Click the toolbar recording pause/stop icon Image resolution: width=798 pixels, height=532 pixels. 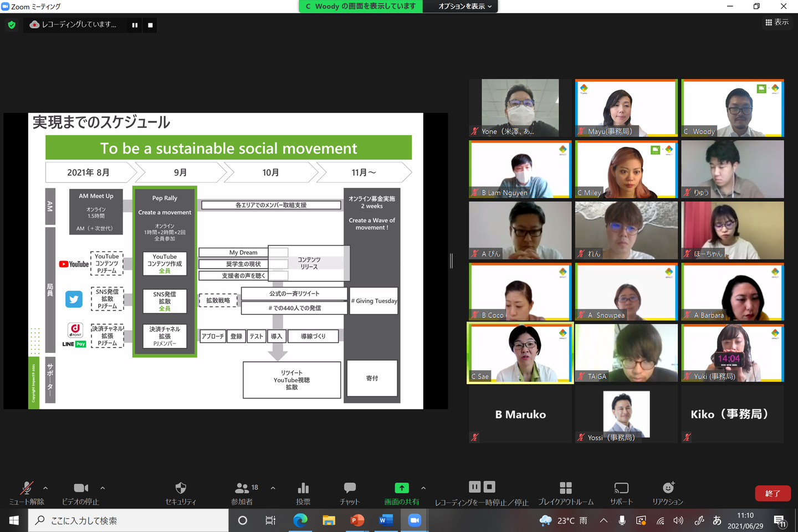click(x=482, y=493)
